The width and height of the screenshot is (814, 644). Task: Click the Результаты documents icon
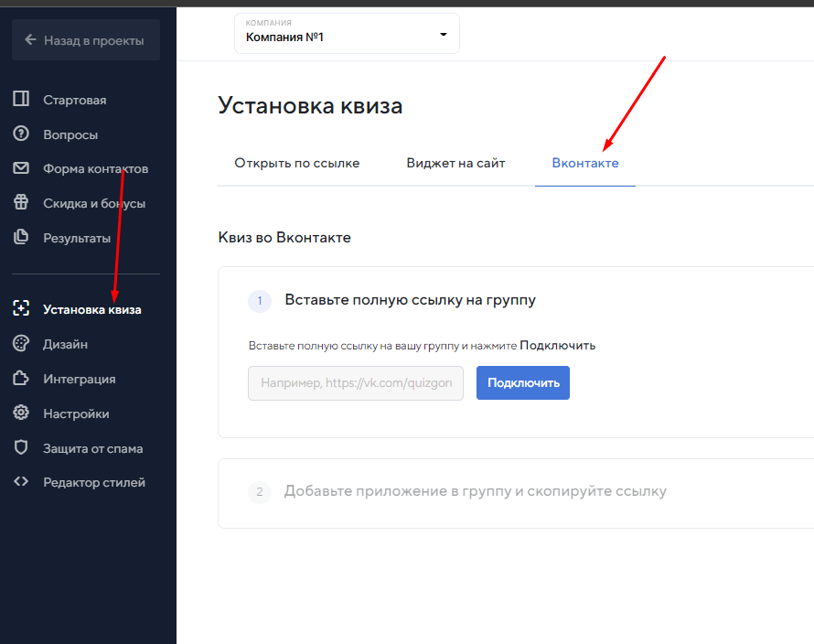21,238
